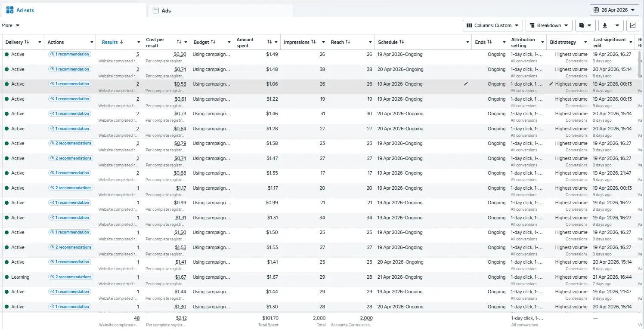Click the Impressions sort arrows
Viewport: 644px width, 329px height.
pyautogui.click(x=313, y=42)
